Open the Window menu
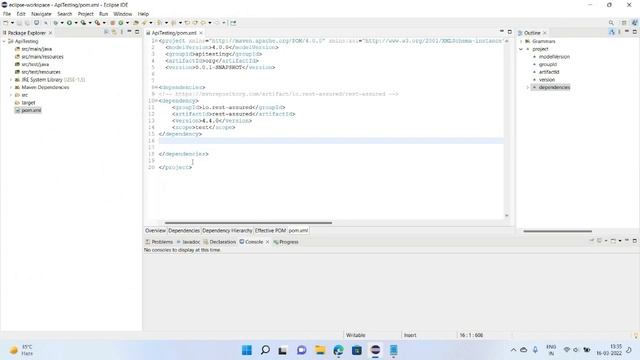Image resolution: width=640 pixels, height=360 pixels. tap(122, 14)
